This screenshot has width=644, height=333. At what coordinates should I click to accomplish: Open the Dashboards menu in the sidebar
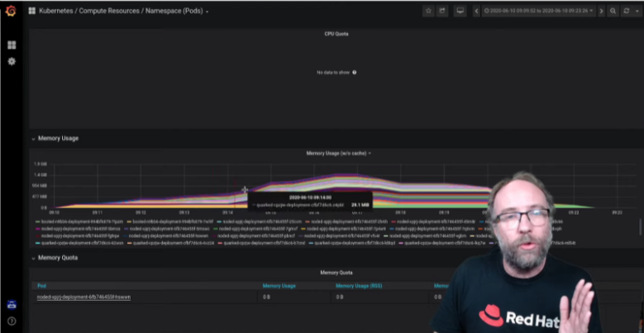click(x=12, y=45)
